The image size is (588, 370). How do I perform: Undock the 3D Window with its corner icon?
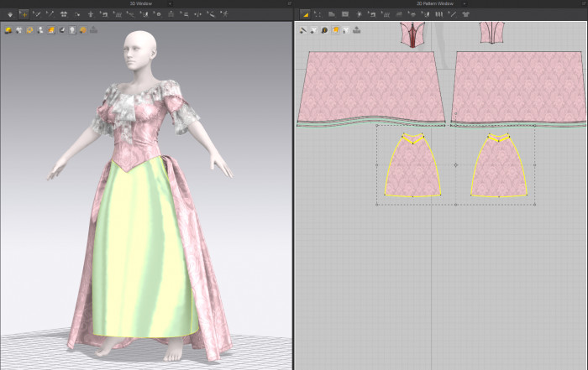click(x=290, y=3)
